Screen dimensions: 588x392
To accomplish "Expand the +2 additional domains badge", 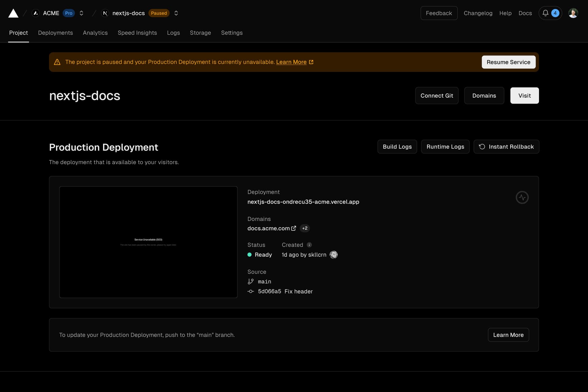I will pos(304,228).
